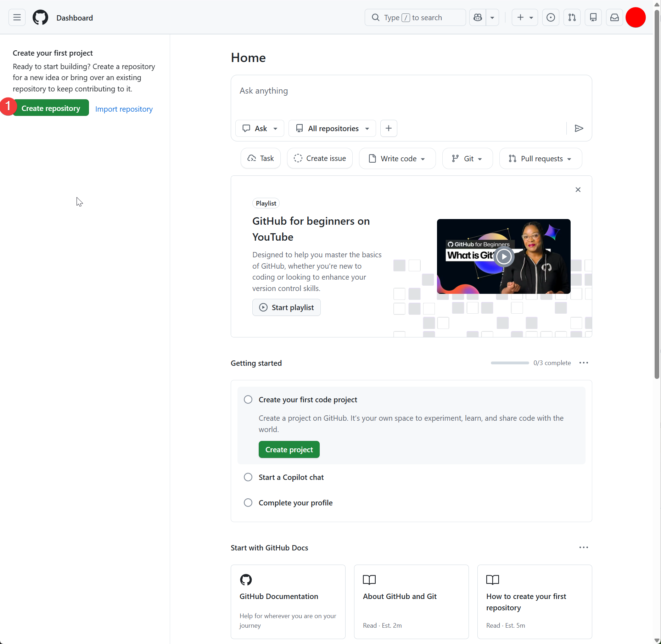661x644 pixels.
Task: Click the Read · Est. 5m text
Action: [506, 626]
